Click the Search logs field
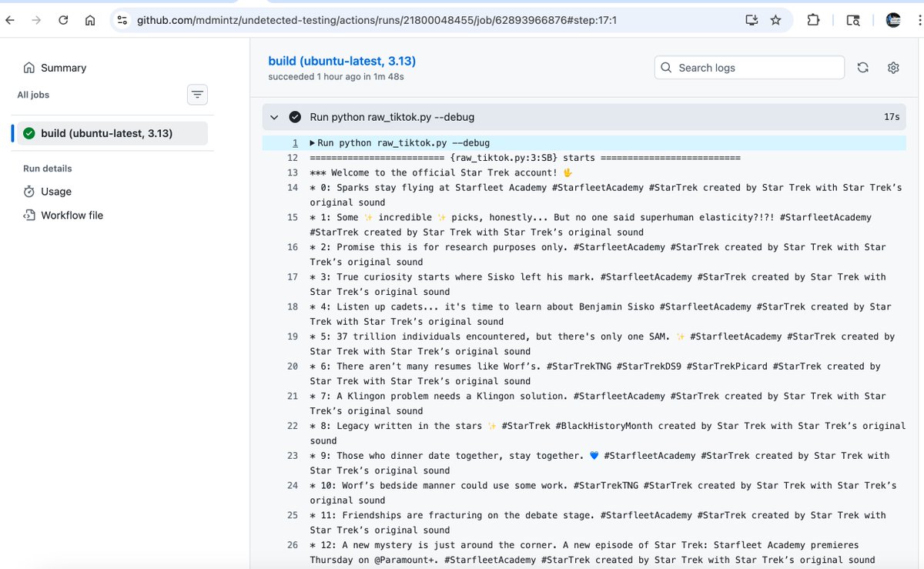 749,68
